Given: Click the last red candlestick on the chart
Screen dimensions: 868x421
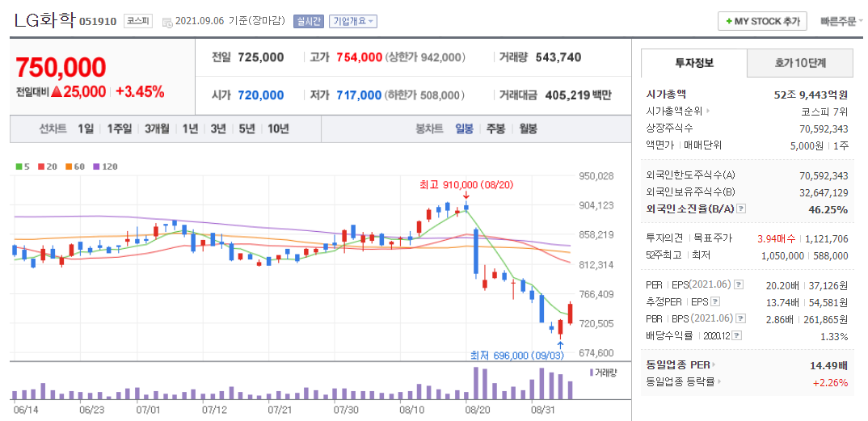Looking at the screenshot, I should [x=570, y=314].
